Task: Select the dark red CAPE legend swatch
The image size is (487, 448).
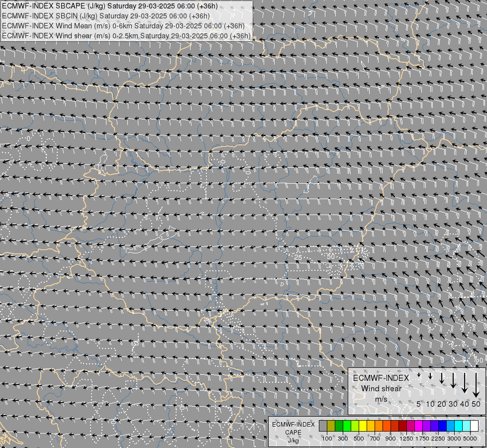Action: (403, 426)
